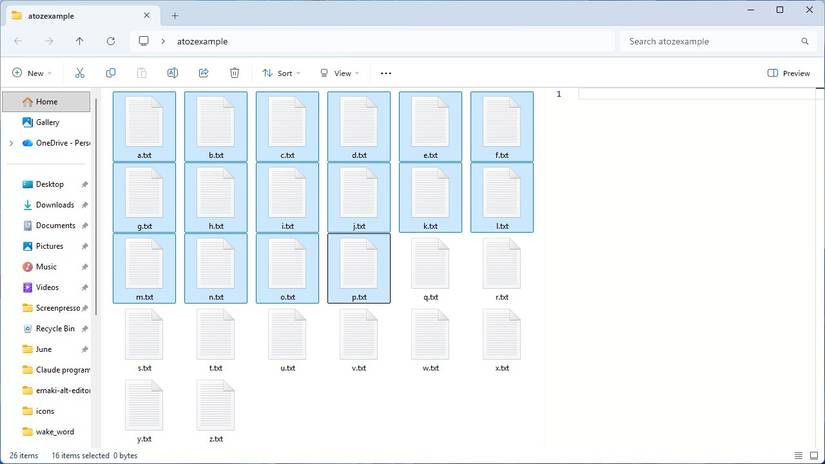The height and width of the screenshot is (464, 825).
Task: Click the This PC monitor icon in address bar
Action: (x=144, y=41)
